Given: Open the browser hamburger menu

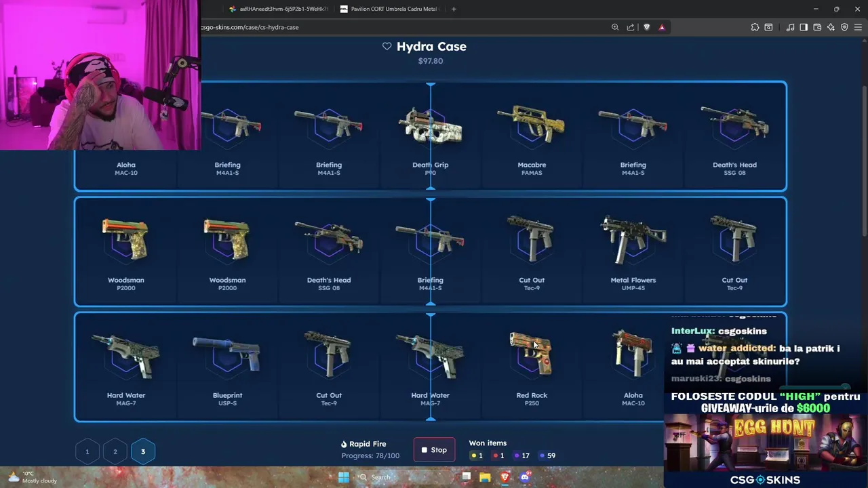Looking at the screenshot, I should [858, 27].
